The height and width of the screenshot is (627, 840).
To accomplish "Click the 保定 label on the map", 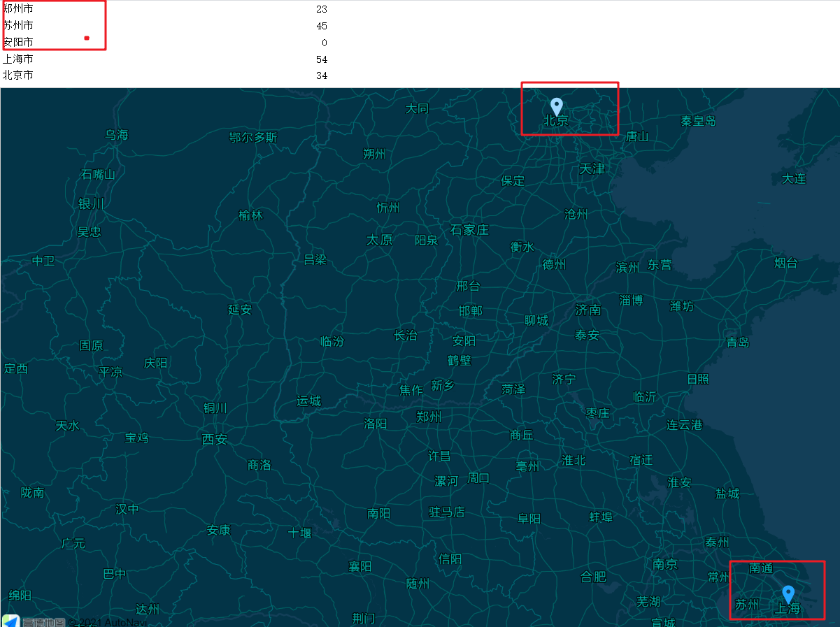I will point(513,180).
